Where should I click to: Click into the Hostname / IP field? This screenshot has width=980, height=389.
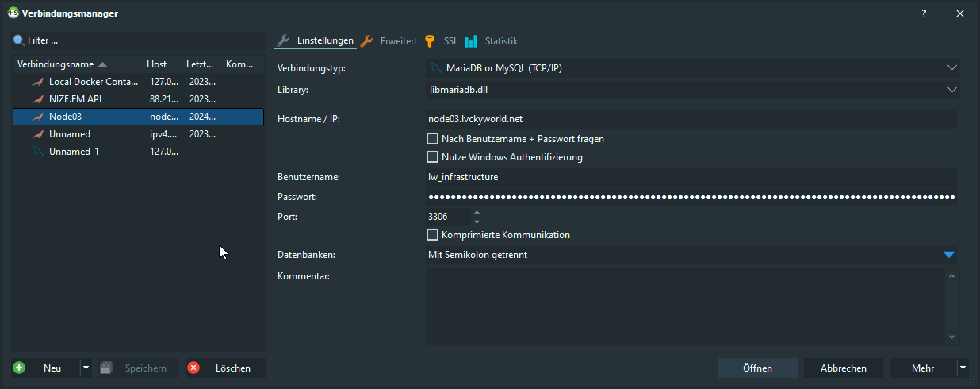click(x=690, y=119)
